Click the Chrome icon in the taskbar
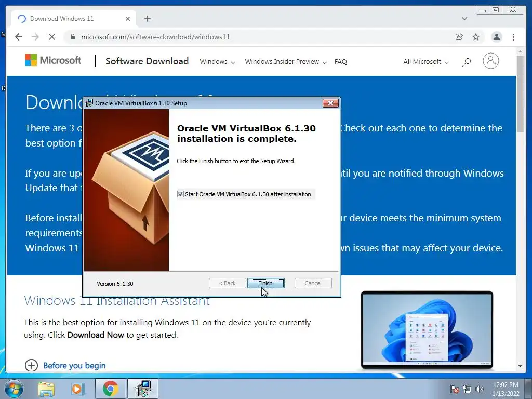Viewport: 532px width, 399px height. (110, 389)
